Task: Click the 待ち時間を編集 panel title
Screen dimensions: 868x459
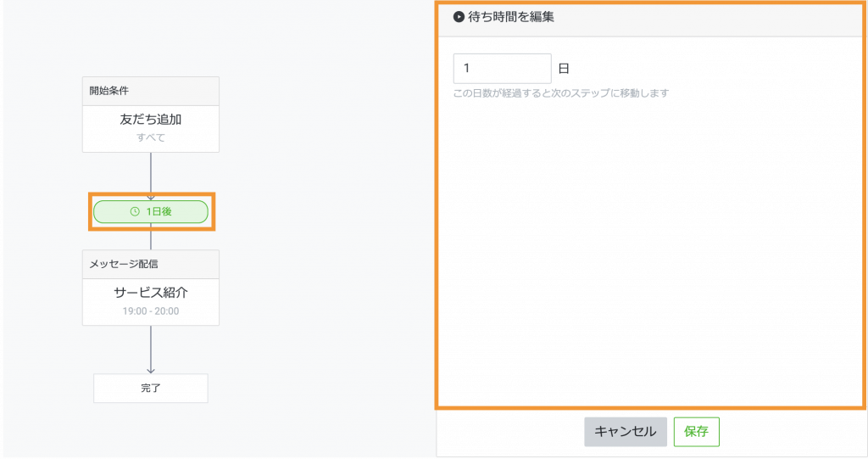Action: pos(511,17)
